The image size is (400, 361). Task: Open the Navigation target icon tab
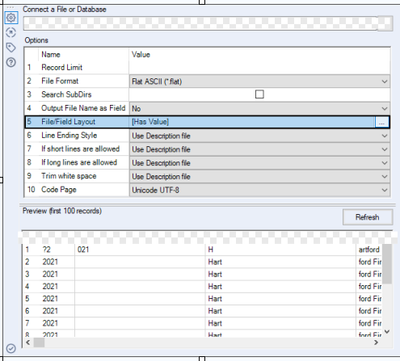point(11,32)
